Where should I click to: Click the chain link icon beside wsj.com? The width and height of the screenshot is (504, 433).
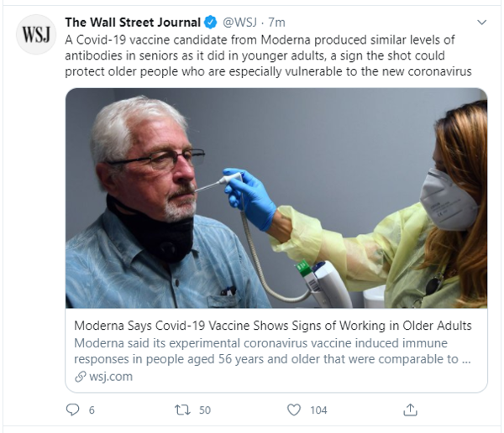click(x=79, y=377)
